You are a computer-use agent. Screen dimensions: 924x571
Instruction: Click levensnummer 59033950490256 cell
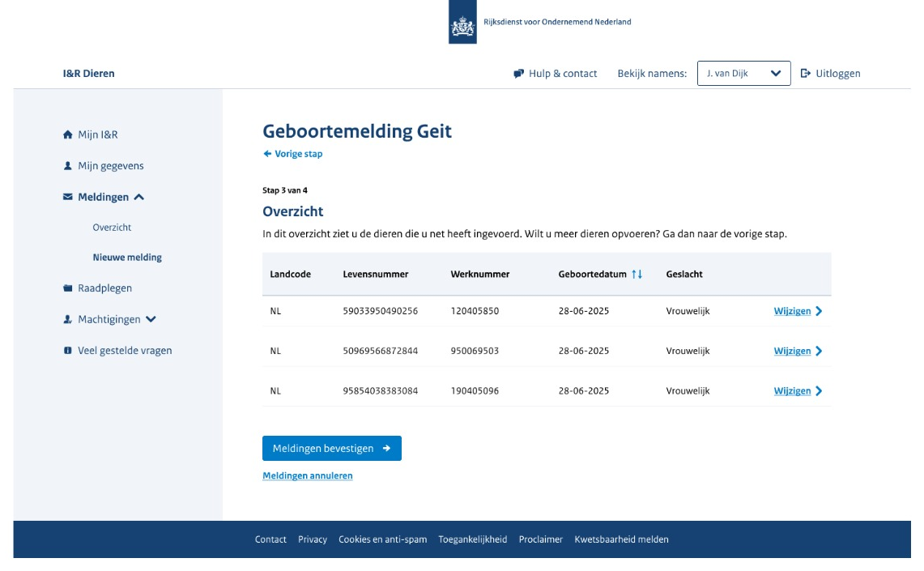tap(380, 311)
